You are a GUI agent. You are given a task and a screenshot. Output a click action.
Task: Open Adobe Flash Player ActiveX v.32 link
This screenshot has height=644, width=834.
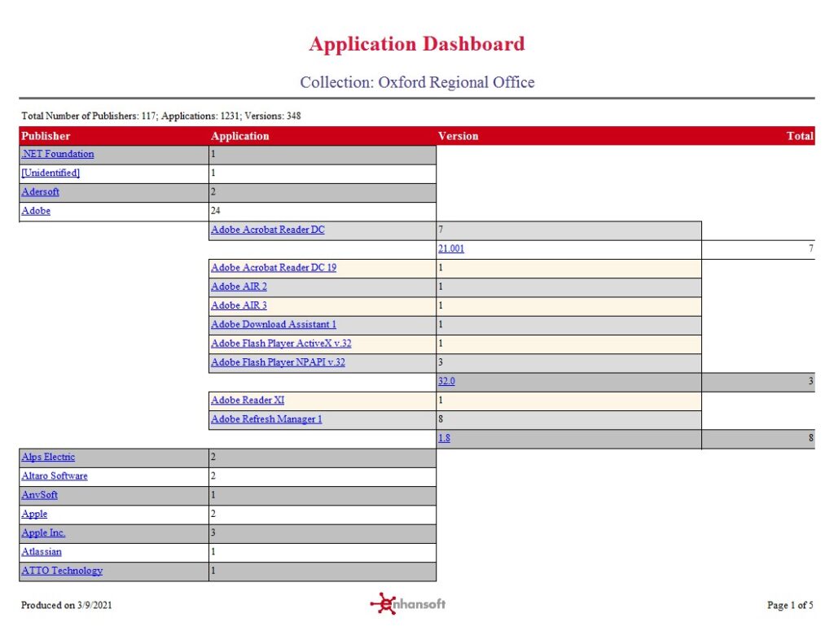pyautogui.click(x=281, y=344)
